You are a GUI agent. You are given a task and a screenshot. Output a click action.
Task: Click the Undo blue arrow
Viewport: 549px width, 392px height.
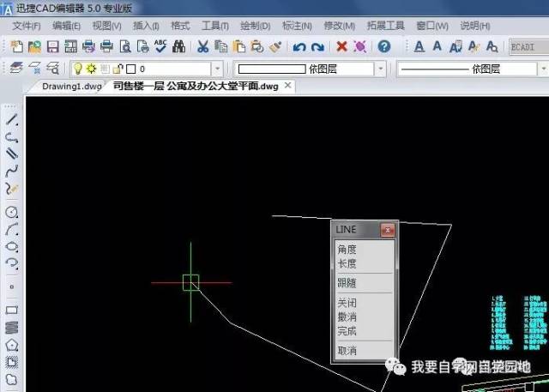click(x=299, y=46)
